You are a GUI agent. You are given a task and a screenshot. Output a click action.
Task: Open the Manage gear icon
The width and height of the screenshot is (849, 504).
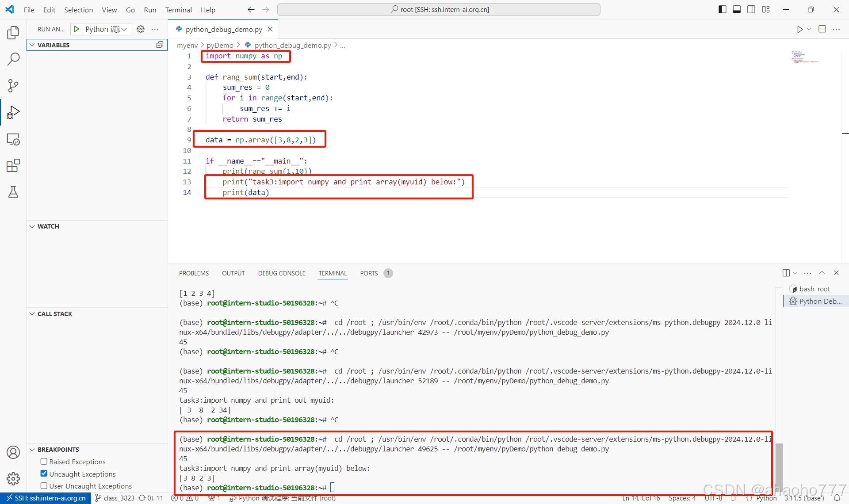[13, 478]
